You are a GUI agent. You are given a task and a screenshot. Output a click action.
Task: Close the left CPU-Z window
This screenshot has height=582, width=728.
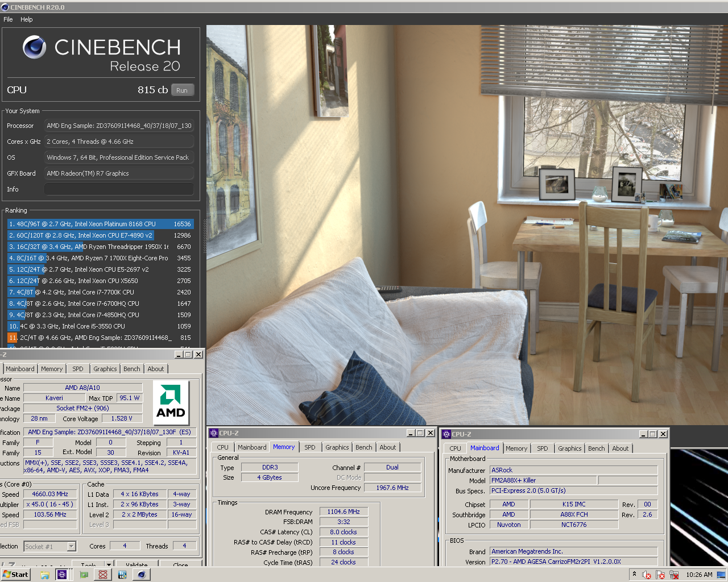[x=198, y=354]
